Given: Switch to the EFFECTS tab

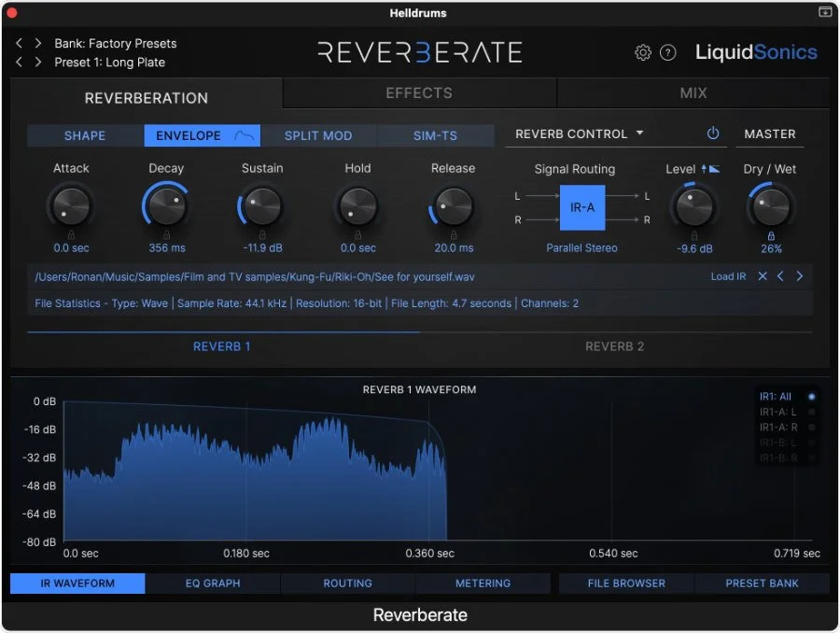Looking at the screenshot, I should 419,92.
